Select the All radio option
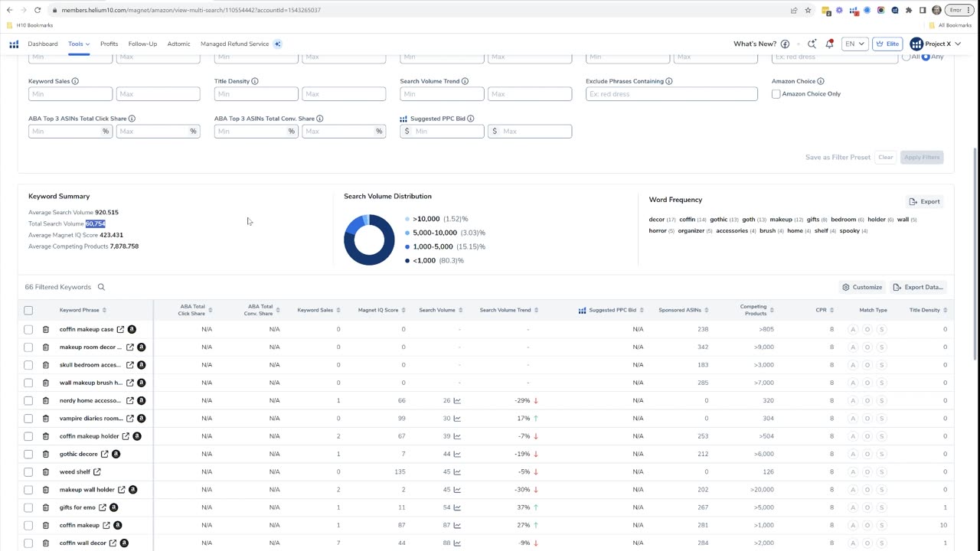This screenshot has height=551, width=980. click(906, 57)
